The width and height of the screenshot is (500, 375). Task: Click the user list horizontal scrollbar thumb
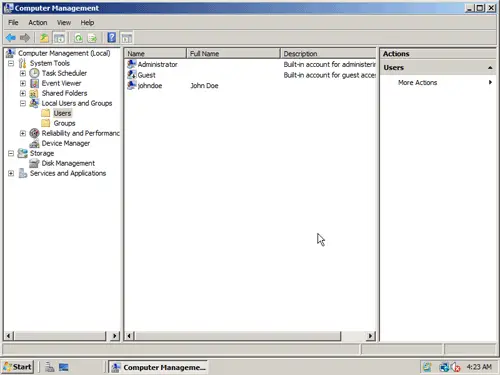[x=238, y=336]
